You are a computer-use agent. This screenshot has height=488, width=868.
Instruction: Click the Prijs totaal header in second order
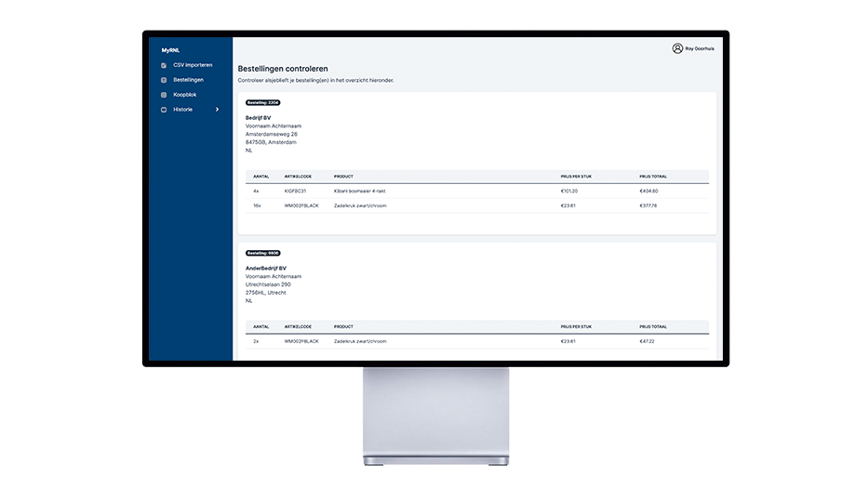point(653,326)
